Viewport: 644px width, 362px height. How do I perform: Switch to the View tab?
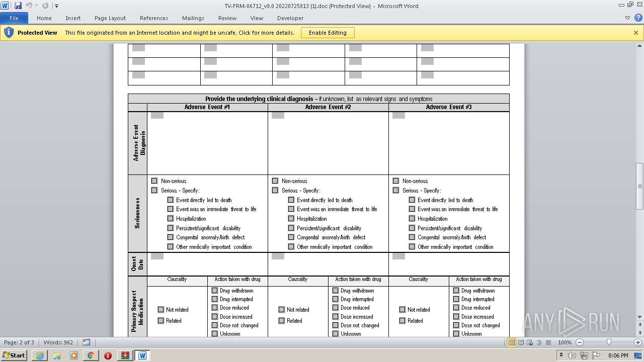(x=257, y=18)
